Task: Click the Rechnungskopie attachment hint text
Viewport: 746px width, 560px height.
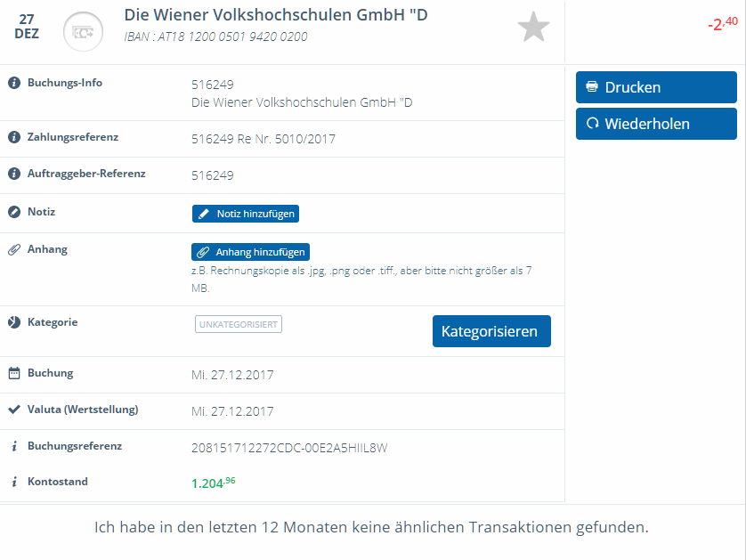Action: (361, 280)
